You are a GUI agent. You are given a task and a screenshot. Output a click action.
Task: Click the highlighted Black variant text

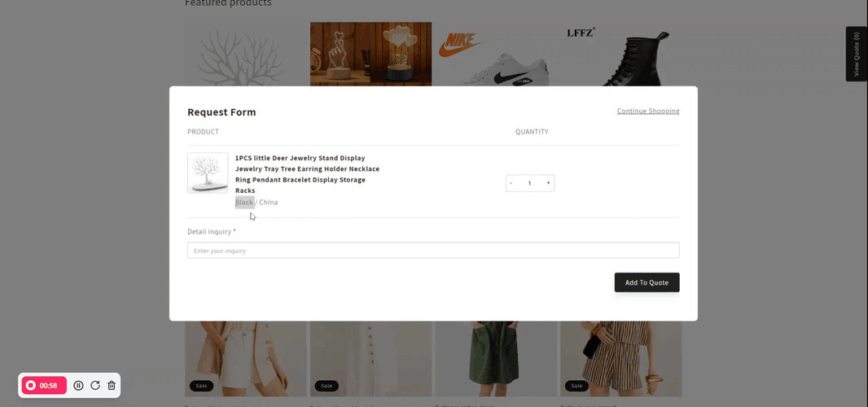point(244,202)
